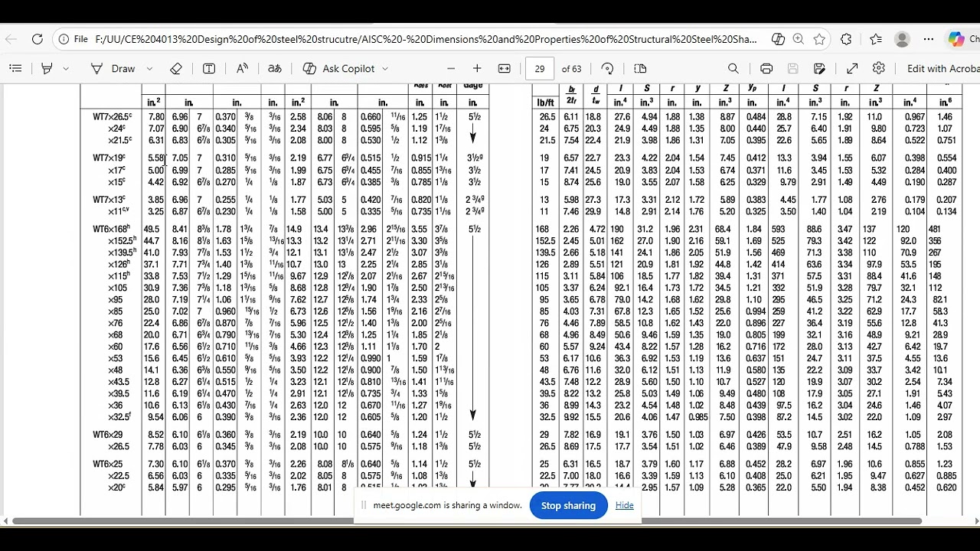Select the Add text box tool
The height and width of the screenshot is (551, 980).
[209, 68]
